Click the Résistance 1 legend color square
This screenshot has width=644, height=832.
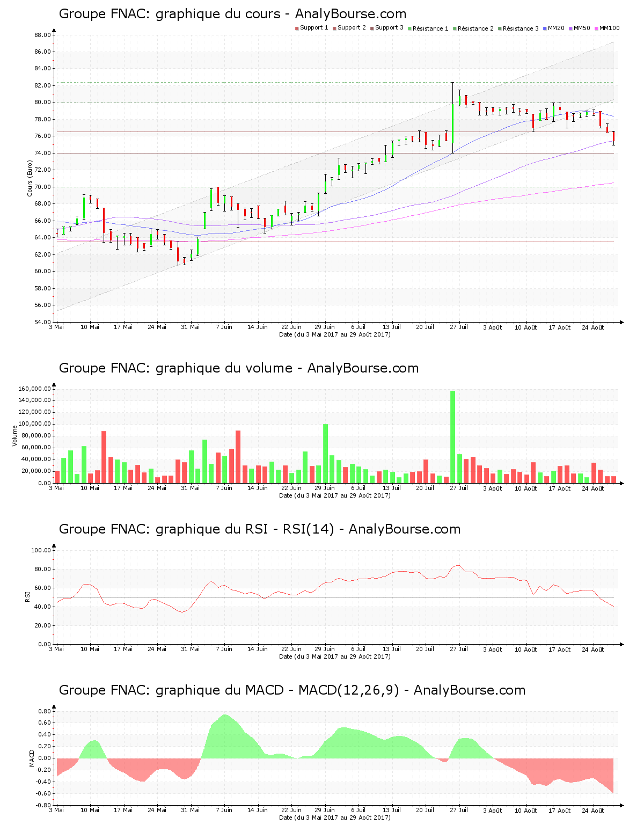click(x=409, y=28)
